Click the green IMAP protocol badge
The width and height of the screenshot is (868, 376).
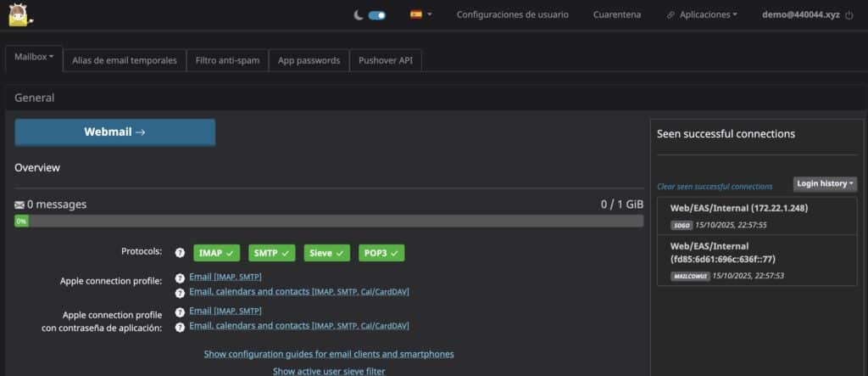(216, 253)
